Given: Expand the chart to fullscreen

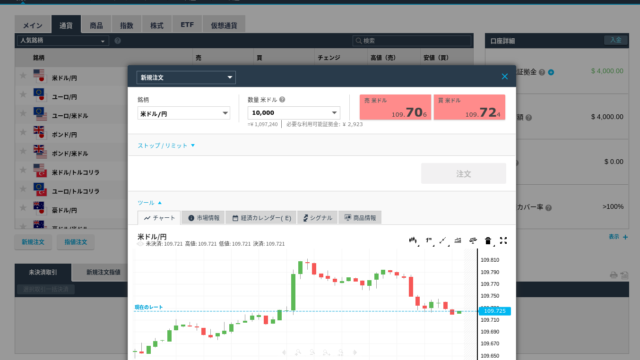Looking at the screenshot, I should point(503,240).
